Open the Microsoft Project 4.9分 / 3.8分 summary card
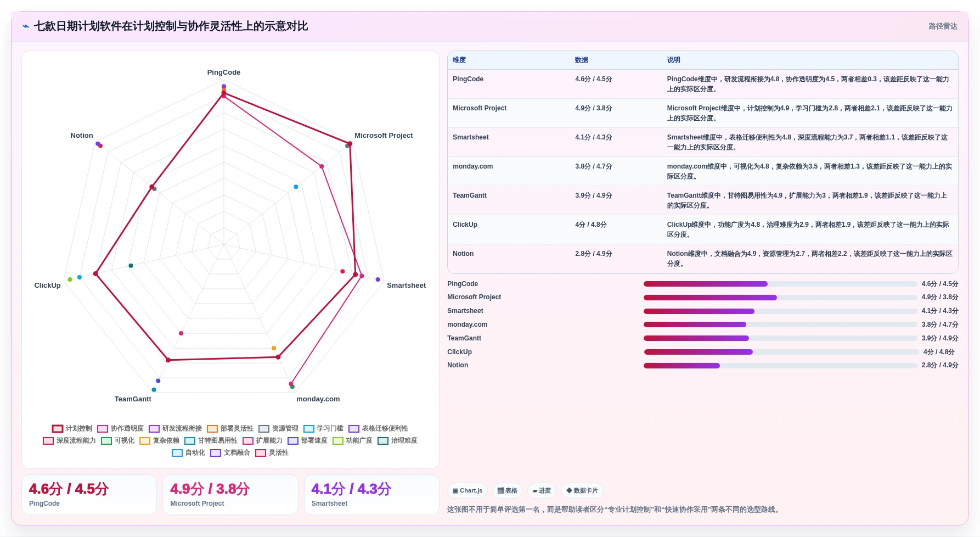The image size is (980, 537). click(230, 495)
